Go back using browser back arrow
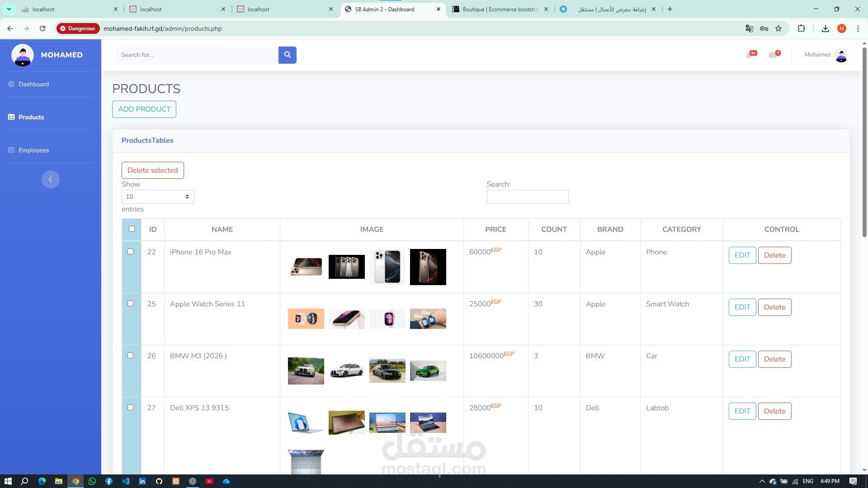The image size is (868, 488). click(10, 28)
